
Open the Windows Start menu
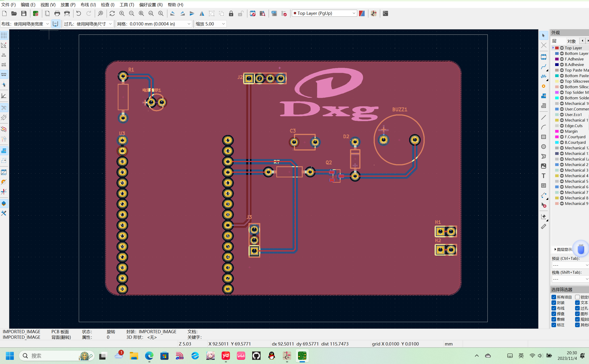coord(10,356)
